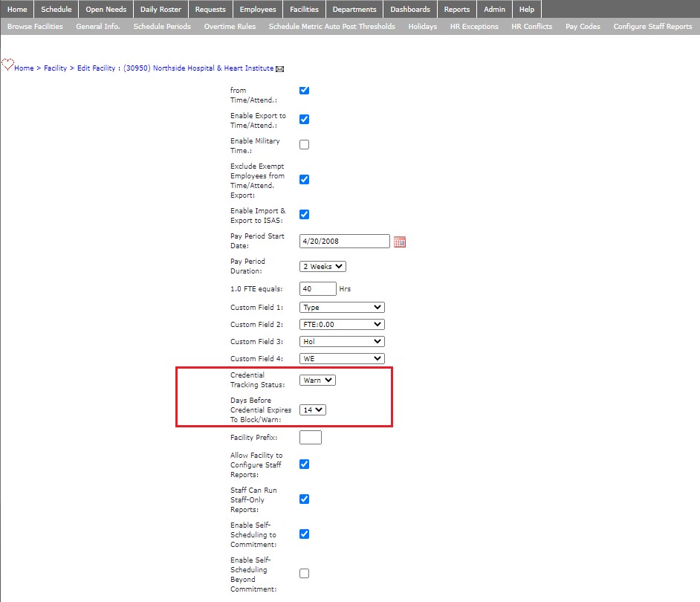Open the calendar picker for Pay Period Start Date
The width and height of the screenshot is (700, 602).
pyautogui.click(x=400, y=241)
